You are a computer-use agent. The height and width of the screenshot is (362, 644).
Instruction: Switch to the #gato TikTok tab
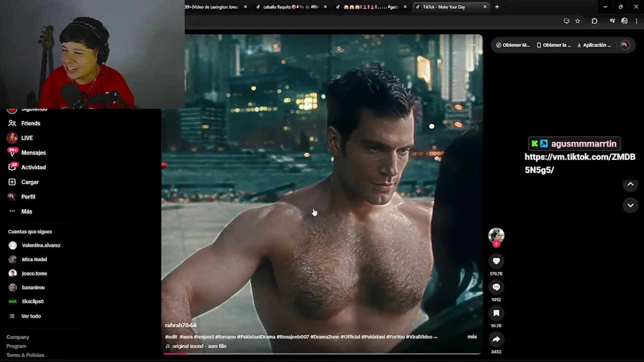point(371,7)
